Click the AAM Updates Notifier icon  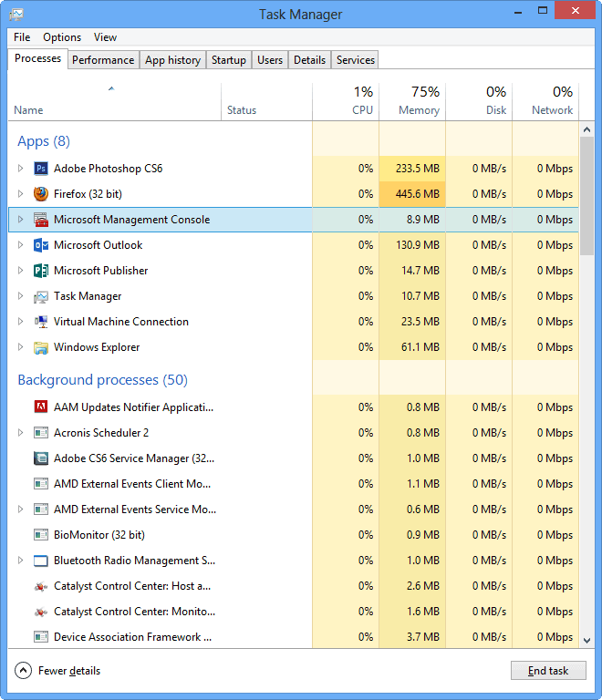click(41, 407)
